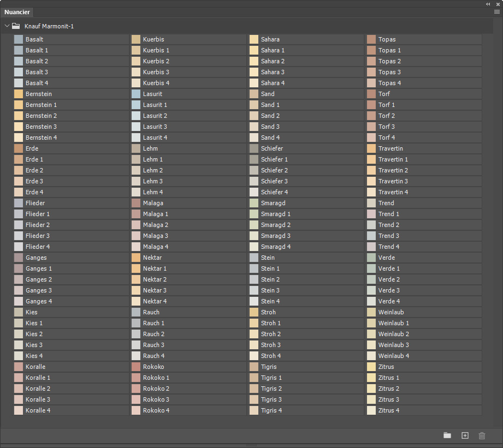Pick the Verde 2 swatch
The width and height of the screenshot is (503, 448).
371,279
